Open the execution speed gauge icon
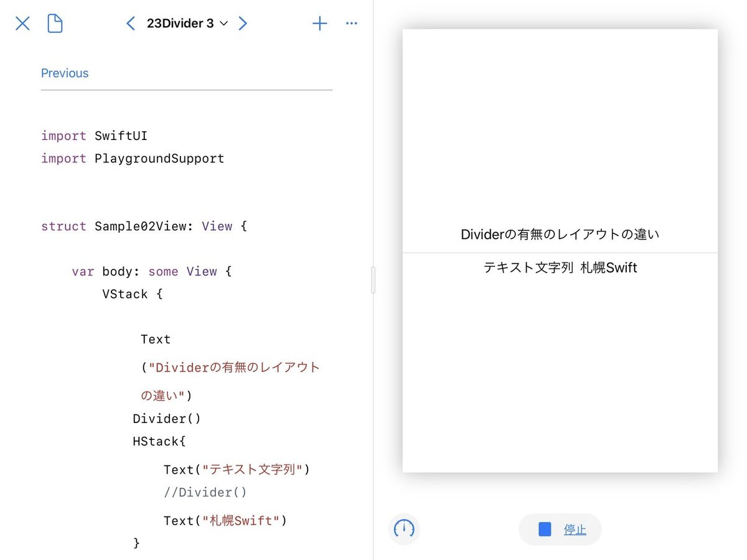 404,530
